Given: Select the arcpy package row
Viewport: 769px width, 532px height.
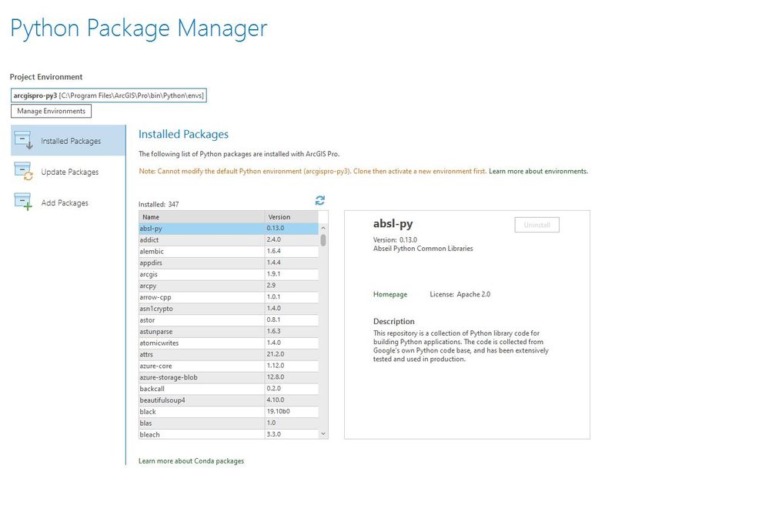Looking at the screenshot, I should (229, 286).
